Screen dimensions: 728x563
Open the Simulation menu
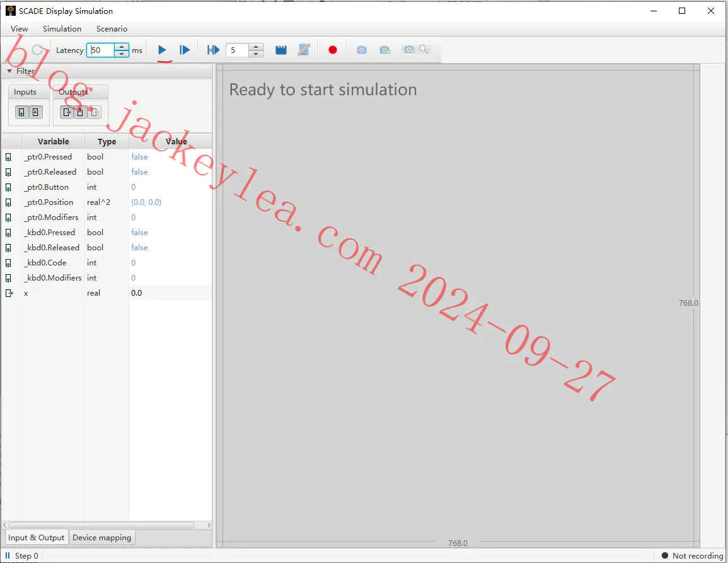61,28
